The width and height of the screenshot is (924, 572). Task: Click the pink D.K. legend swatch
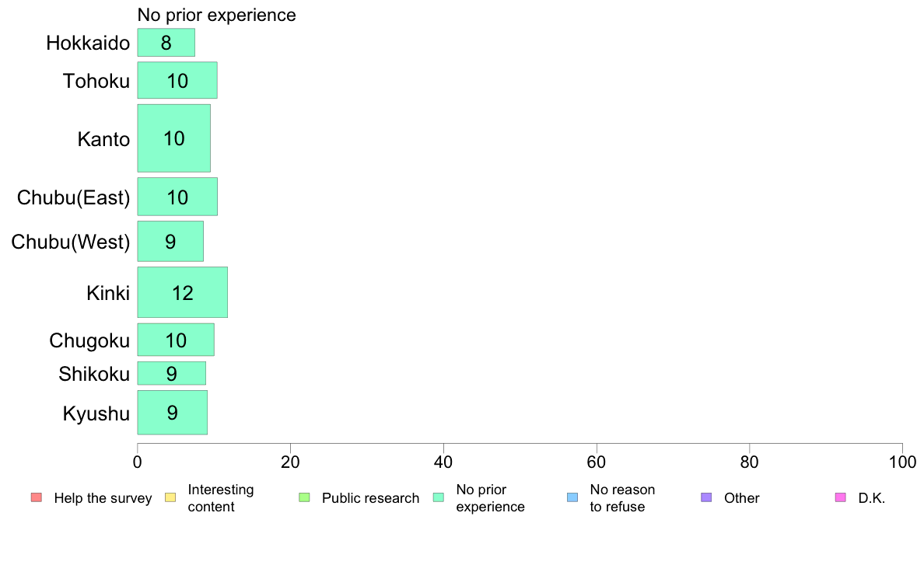coord(840,497)
